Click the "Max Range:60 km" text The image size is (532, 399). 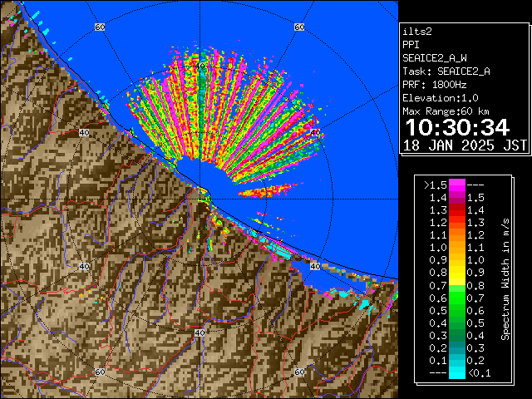[x=446, y=111]
